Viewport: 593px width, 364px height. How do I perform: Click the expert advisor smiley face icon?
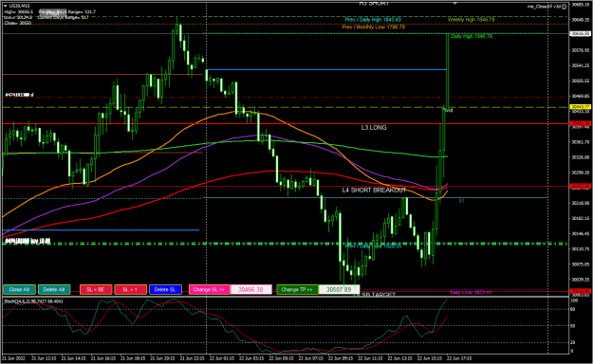[564, 7]
